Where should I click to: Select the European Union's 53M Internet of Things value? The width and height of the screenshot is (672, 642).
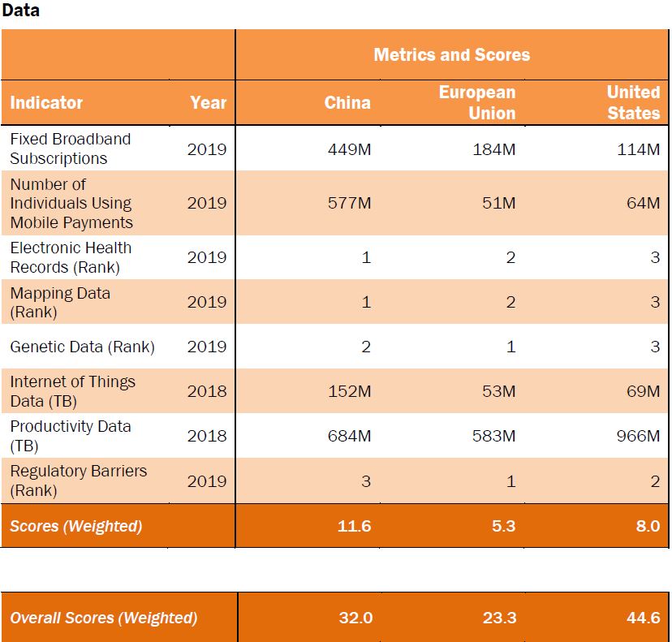coord(499,391)
